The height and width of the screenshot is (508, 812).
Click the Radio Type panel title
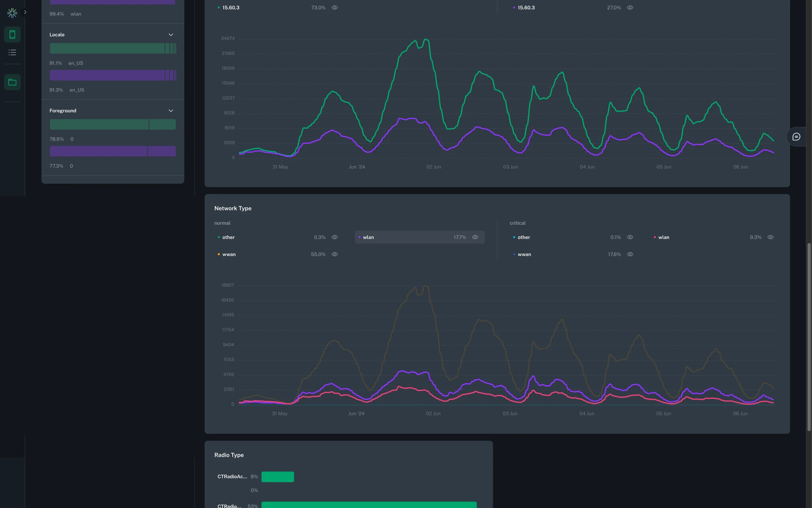tap(229, 455)
